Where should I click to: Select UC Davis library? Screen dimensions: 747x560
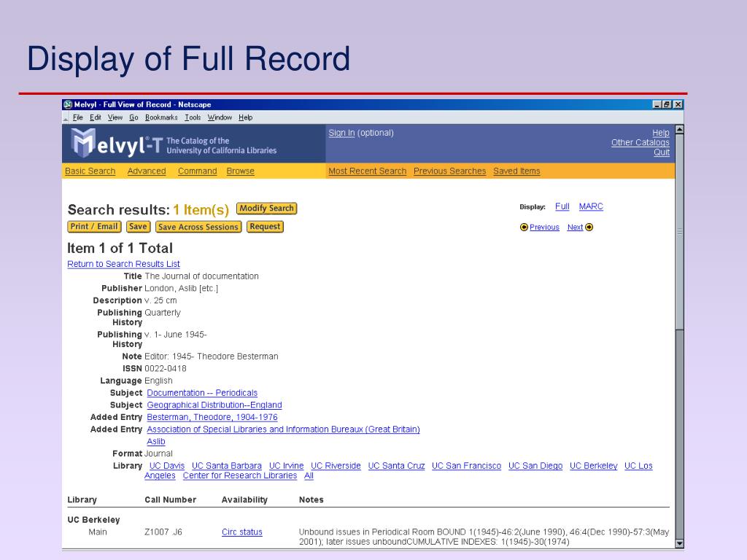(x=167, y=466)
